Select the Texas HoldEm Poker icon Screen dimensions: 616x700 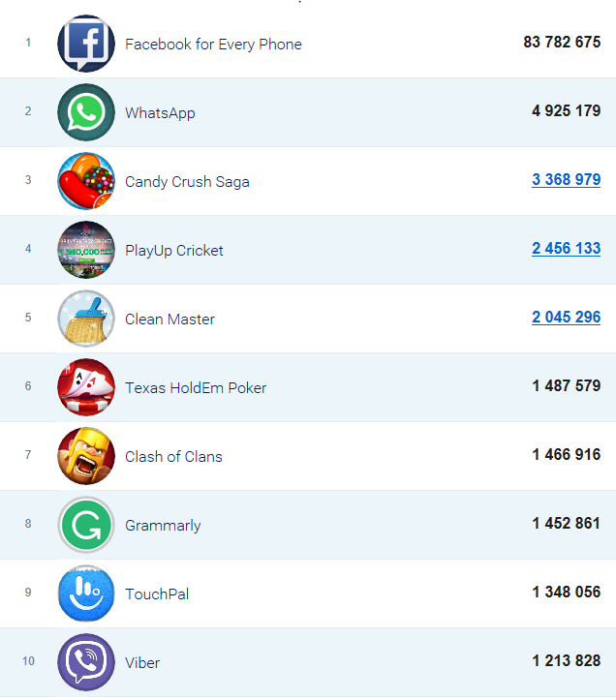(x=86, y=387)
